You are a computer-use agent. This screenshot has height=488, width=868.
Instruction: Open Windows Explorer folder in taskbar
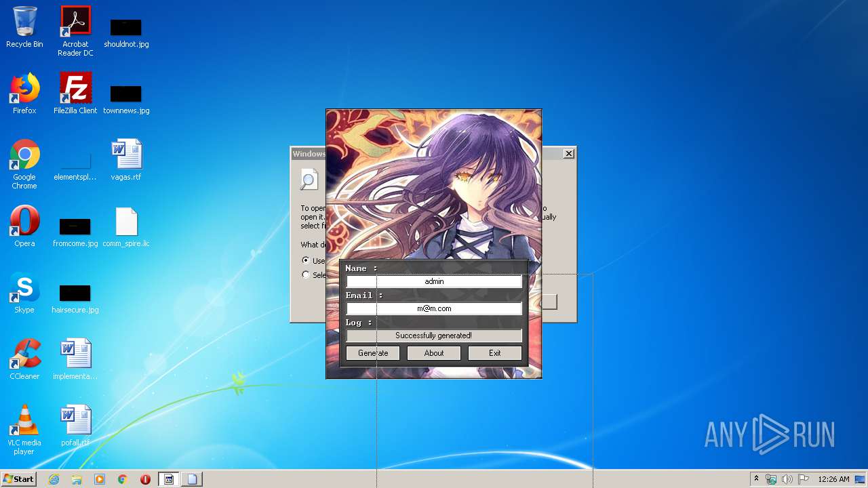[77, 479]
